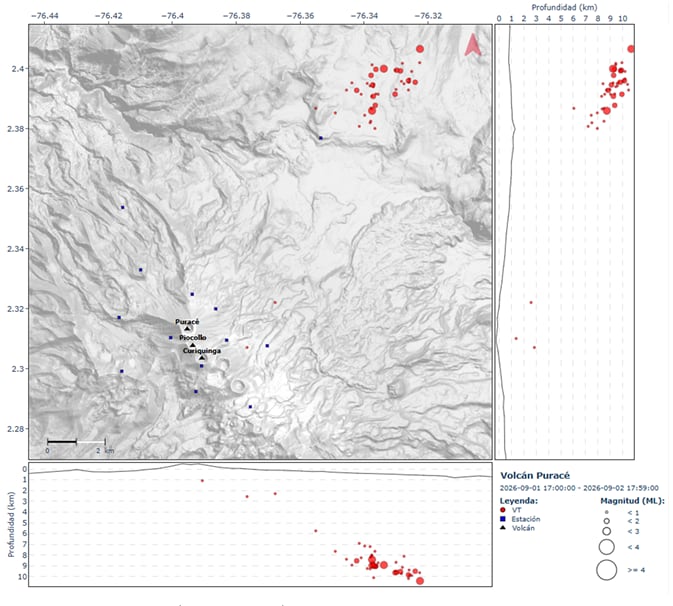Click the shallowest VT dot in bottom profile

202,481
